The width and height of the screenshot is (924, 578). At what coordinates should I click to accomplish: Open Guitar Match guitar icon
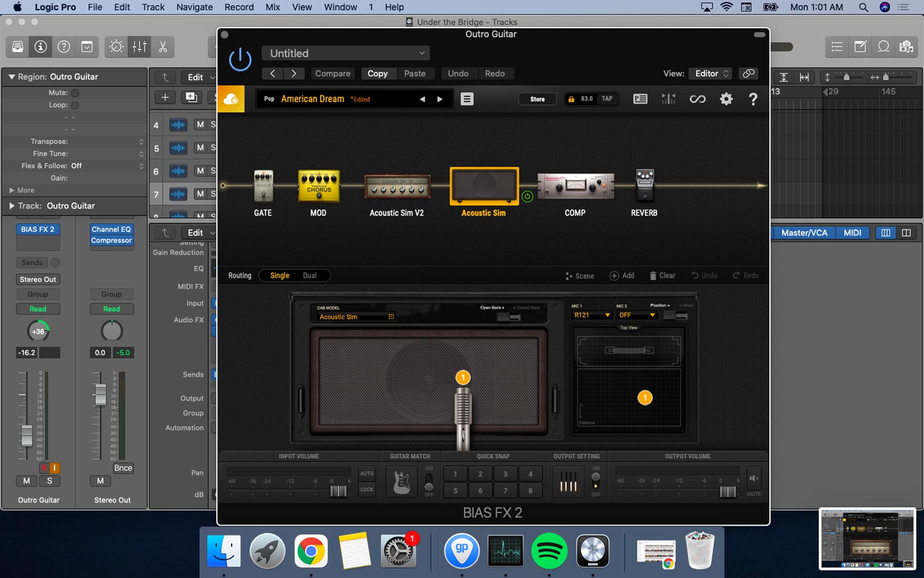coord(402,481)
